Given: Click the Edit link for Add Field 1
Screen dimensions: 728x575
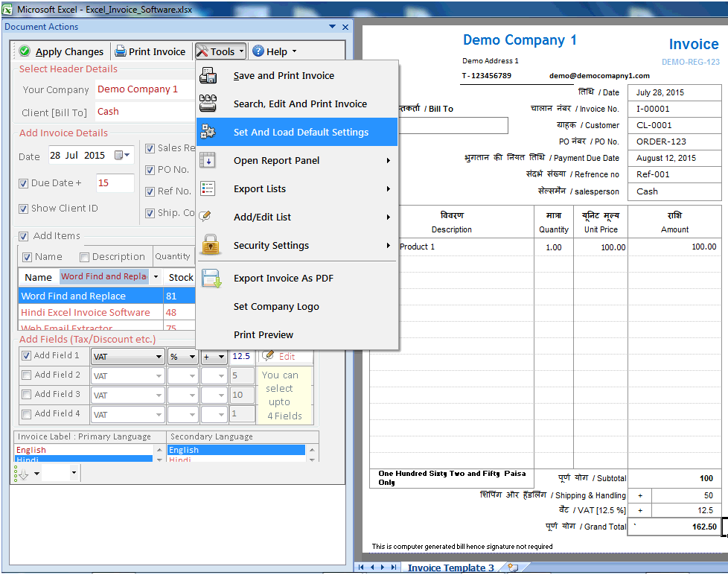Looking at the screenshot, I should pos(287,356).
